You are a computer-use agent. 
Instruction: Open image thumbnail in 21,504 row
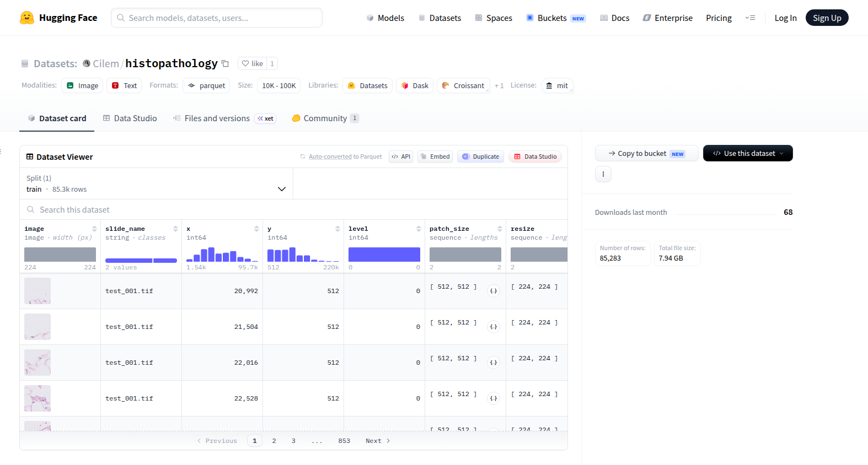(x=37, y=327)
